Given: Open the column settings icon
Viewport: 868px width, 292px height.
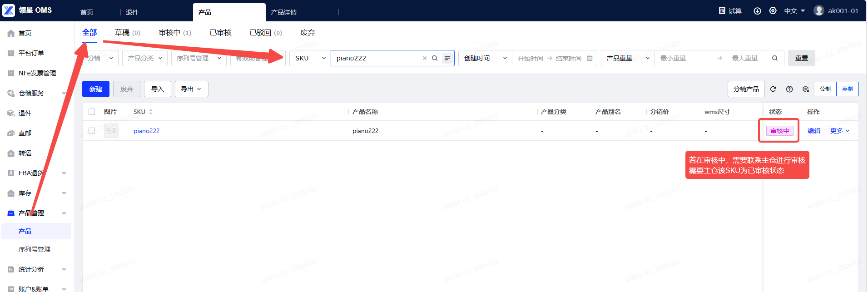Looking at the screenshot, I should (x=806, y=89).
